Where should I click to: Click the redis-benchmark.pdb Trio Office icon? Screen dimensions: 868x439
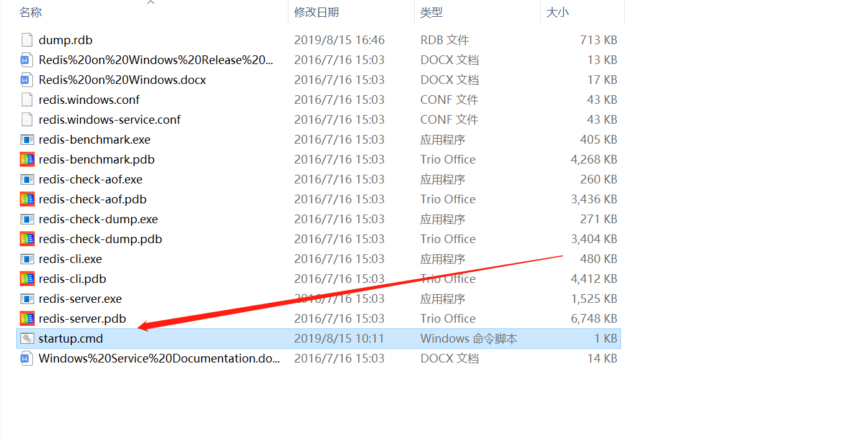click(27, 159)
